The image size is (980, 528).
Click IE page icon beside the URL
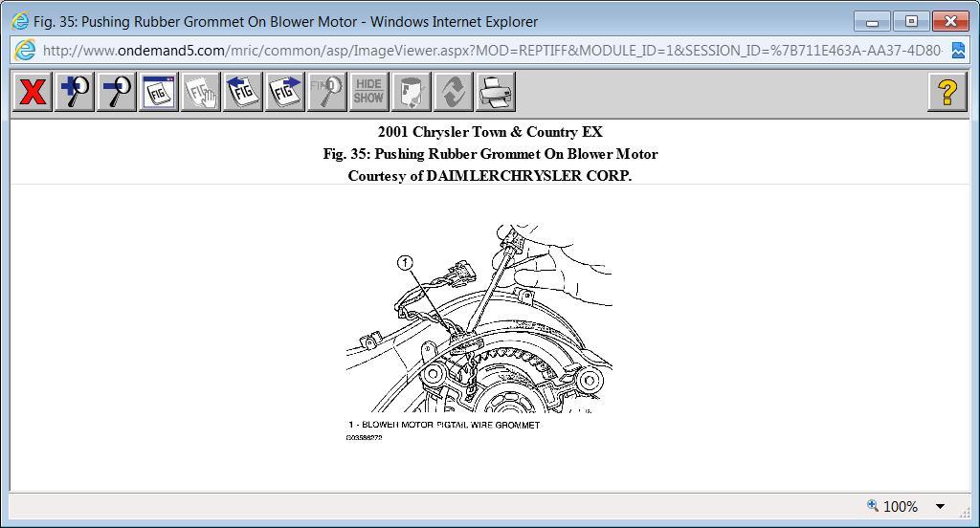click(x=25, y=50)
